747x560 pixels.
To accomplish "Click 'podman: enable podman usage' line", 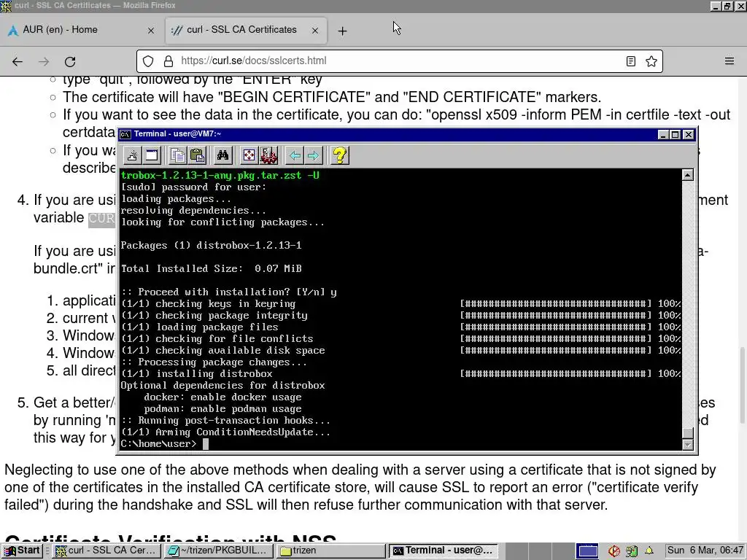I will pyautogui.click(x=222, y=408).
